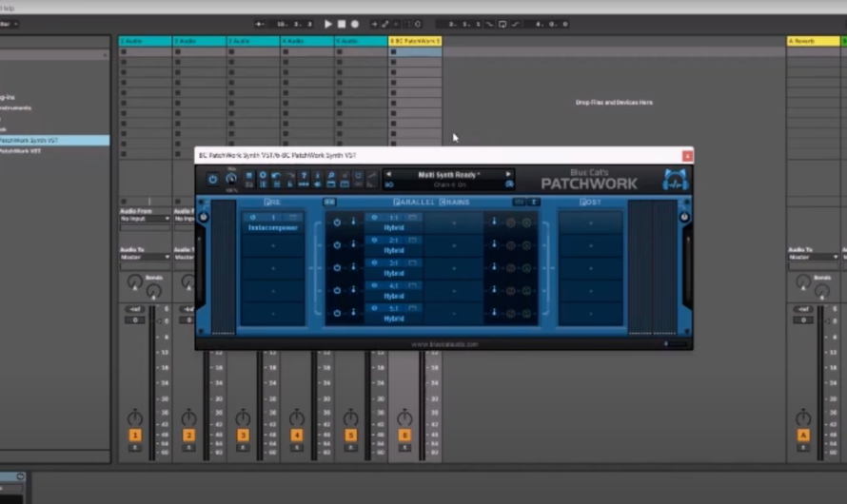Select PatchWork Synth VST in the browser

(54, 141)
